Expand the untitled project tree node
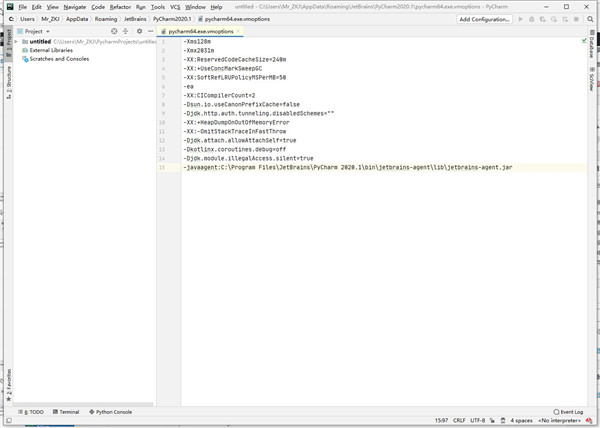Image resolution: width=600 pixels, height=428 pixels. point(16,42)
